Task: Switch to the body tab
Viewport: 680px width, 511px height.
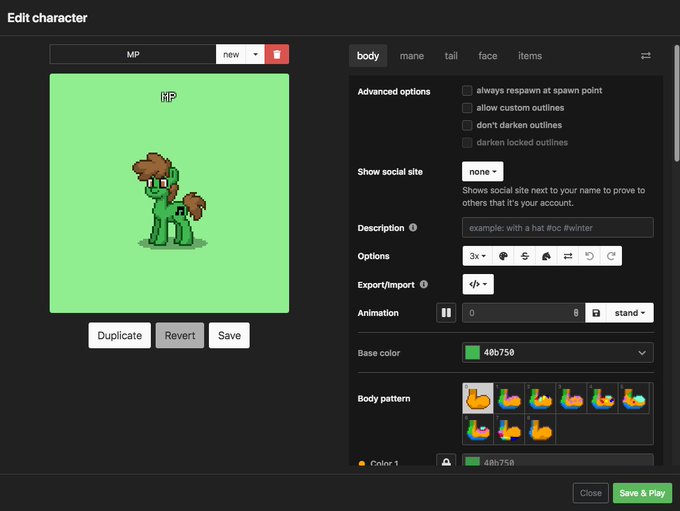Action: tap(368, 56)
